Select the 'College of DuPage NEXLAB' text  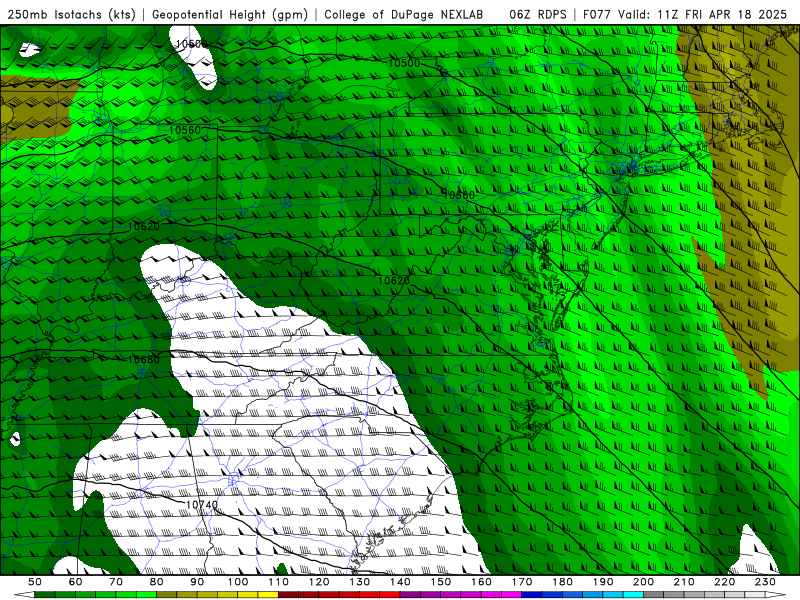click(x=403, y=14)
